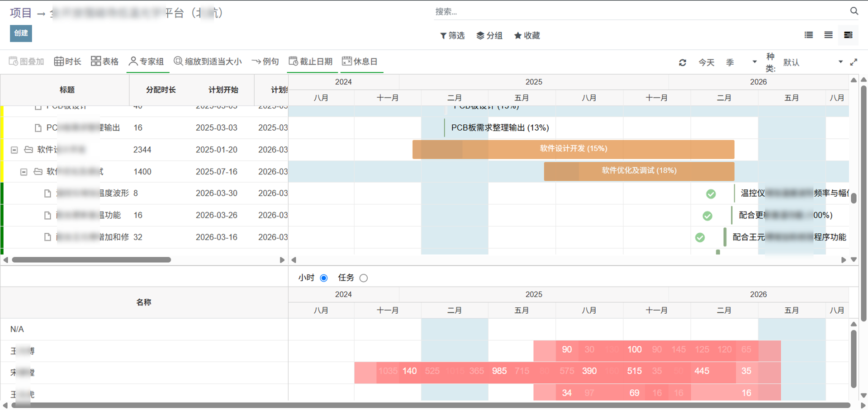Screen dimensions: 868x410
Task: Collapse the 1400 hours subtask group
Action: pos(24,172)
